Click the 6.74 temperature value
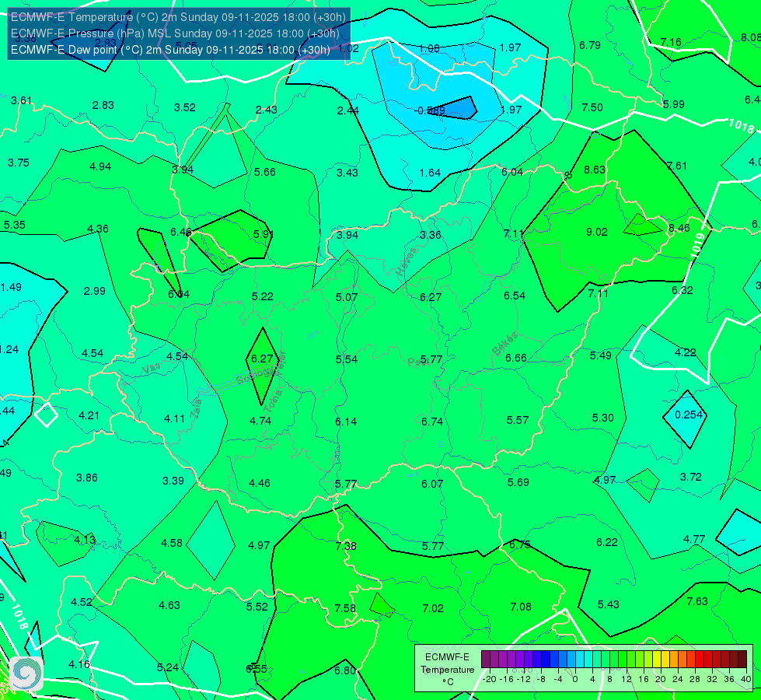This screenshot has height=700, width=761. pos(432,422)
